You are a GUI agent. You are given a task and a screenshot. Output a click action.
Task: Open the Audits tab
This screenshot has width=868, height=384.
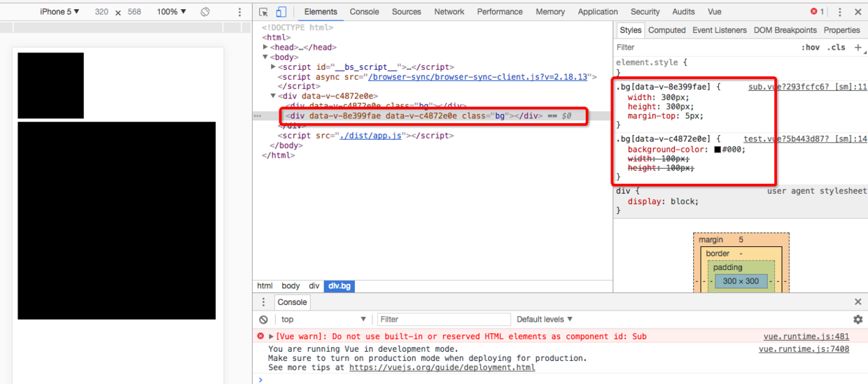tap(684, 12)
